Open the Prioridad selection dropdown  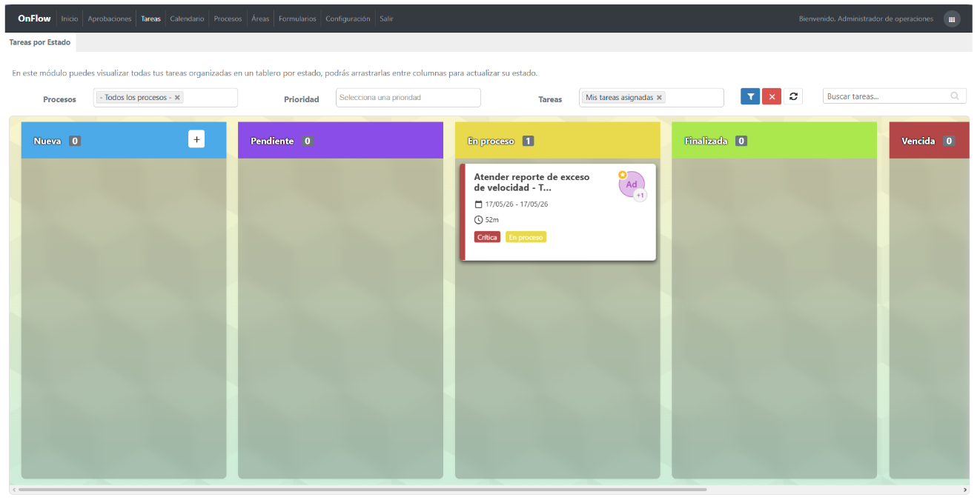408,97
